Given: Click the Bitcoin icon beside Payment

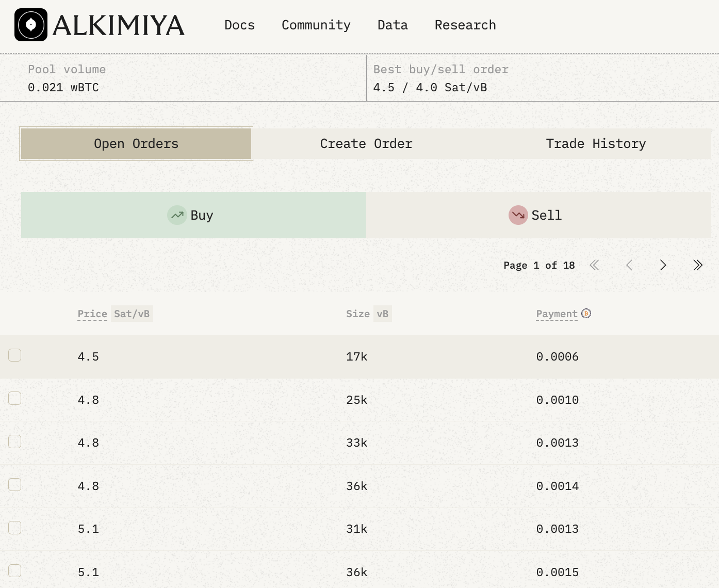Looking at the screenshot, I should click(586, 313).
